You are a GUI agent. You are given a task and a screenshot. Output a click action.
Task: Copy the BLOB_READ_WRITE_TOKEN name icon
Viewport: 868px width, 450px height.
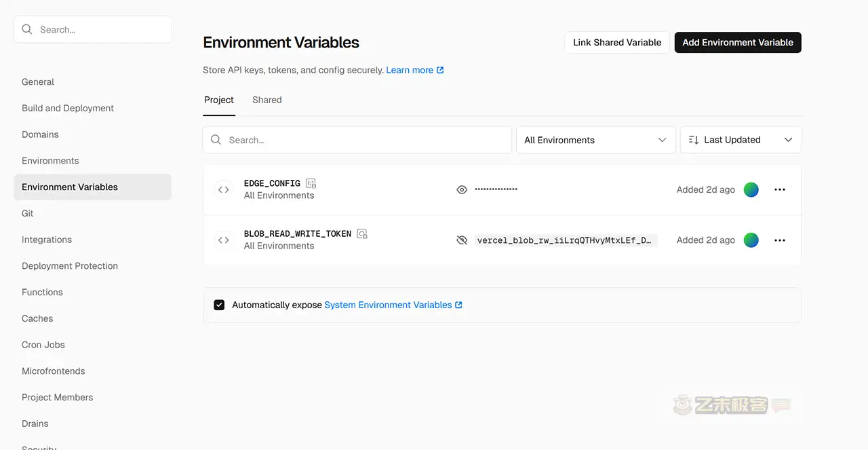(362, 233)
